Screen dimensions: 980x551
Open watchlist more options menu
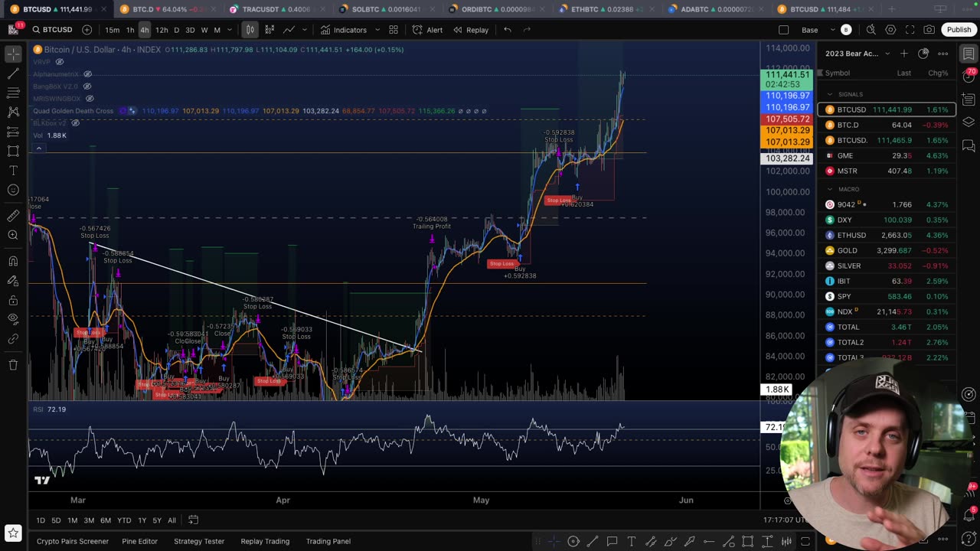click(943, 54)
